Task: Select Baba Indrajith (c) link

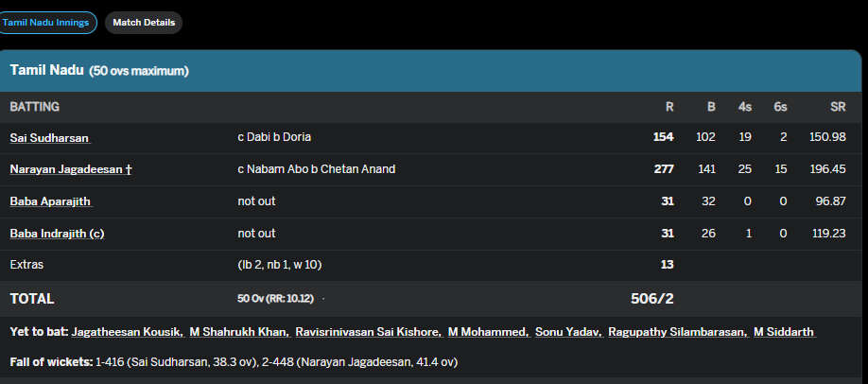Action: tap(57, 234)
